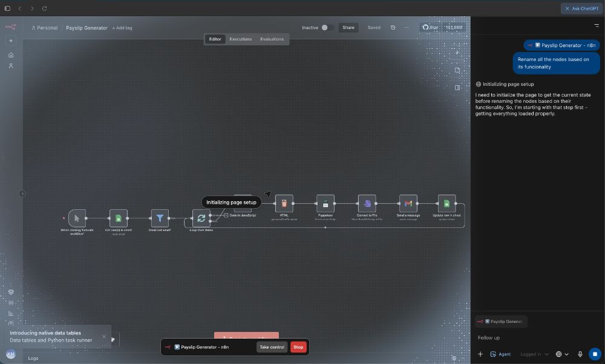Click the Payslip Generator - n8n chip in chat
The height and width of the screenshot is (364, 605).
click(x=562, y=45)
